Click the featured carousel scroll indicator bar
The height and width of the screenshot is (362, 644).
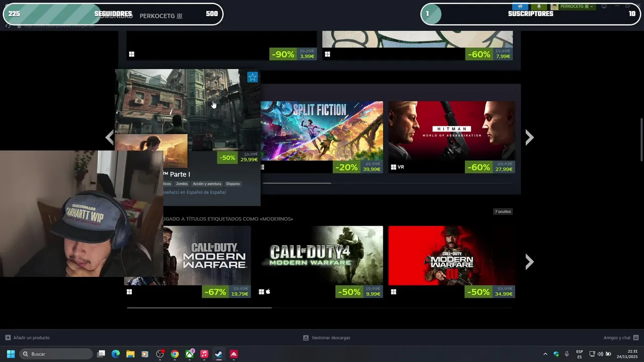(x=297, y=183)
